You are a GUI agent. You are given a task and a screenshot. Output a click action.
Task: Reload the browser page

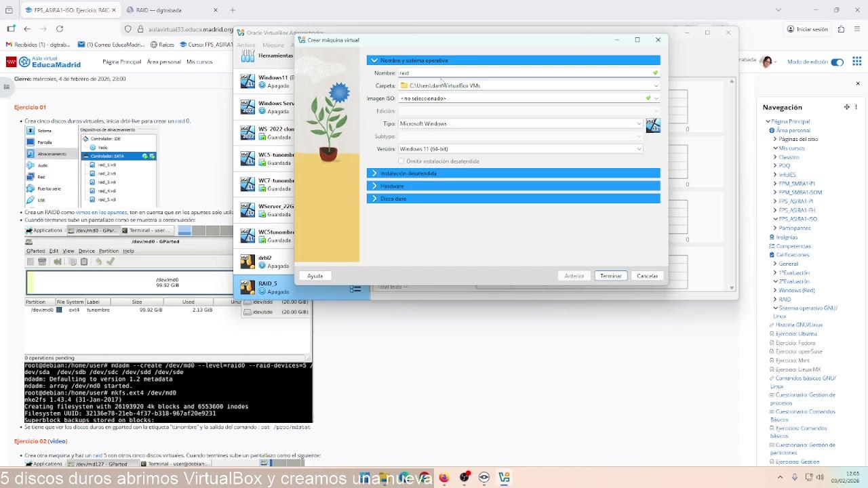pyautogui.click(x=60, y=29)
